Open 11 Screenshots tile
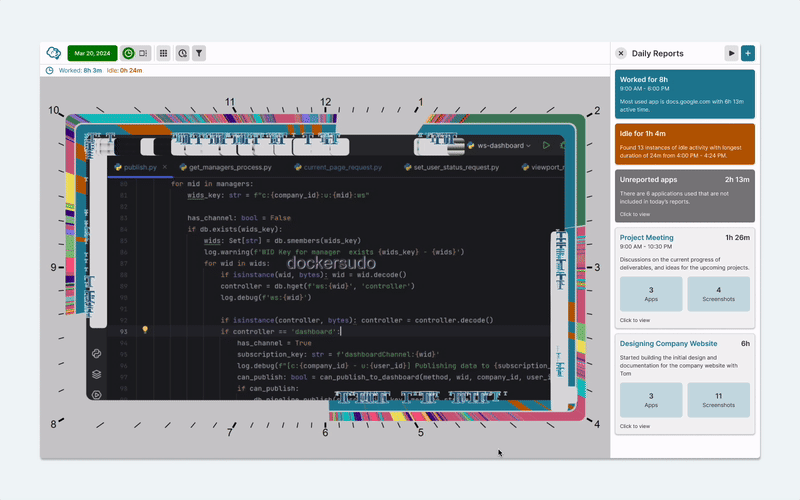 (x=718, y=400)
